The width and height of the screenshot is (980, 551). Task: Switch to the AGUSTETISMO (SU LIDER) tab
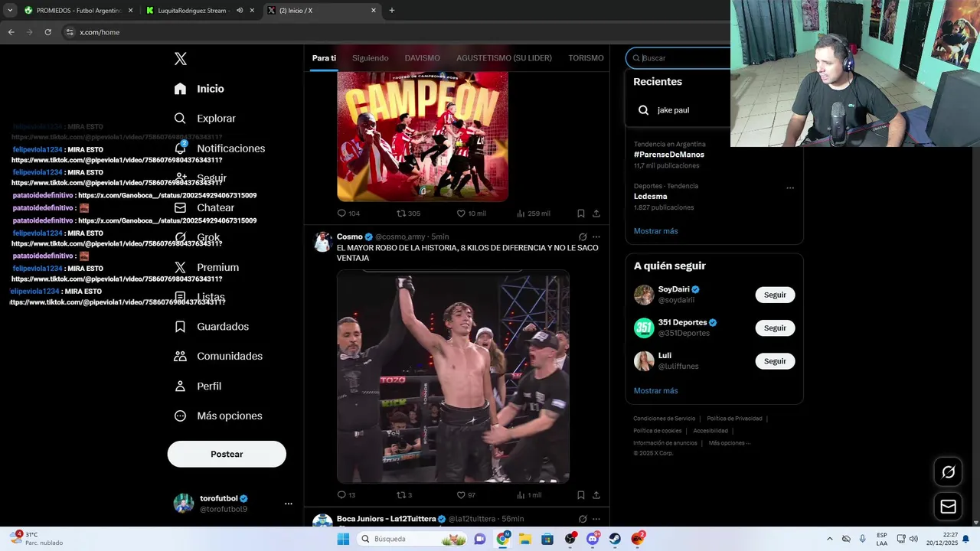click(x=504, y=58)
